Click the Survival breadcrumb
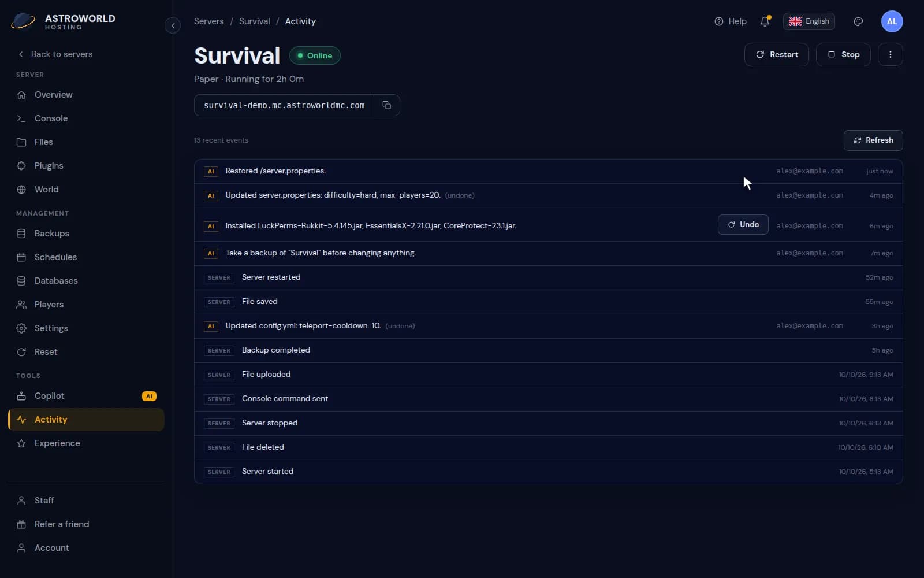924x578 pixels. [254, 21]
